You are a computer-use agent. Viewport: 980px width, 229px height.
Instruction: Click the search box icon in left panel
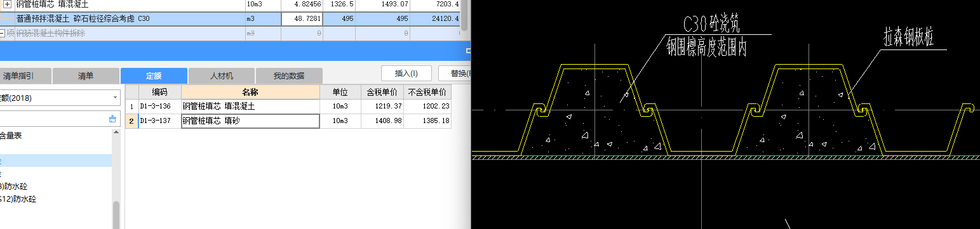(112, 118)
